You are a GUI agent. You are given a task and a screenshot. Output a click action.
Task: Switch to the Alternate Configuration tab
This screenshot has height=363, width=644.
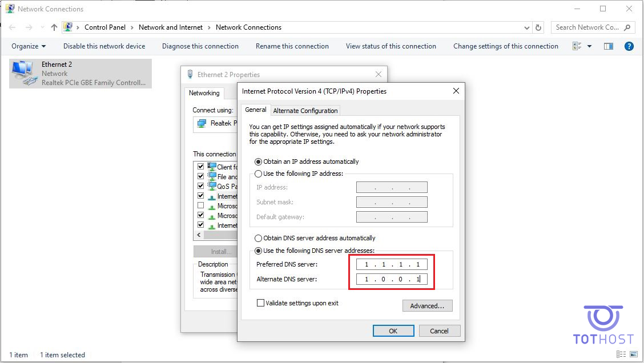click(x=305, y=111)
